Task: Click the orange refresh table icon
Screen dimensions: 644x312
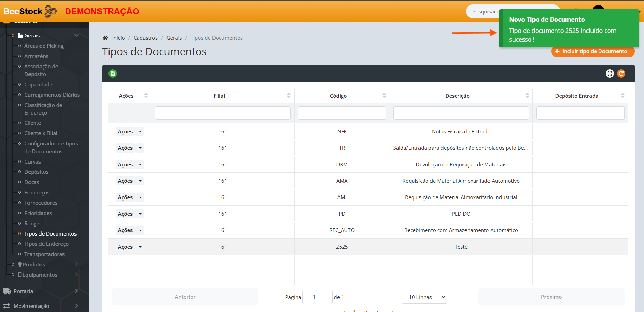Action: (621, 73)
